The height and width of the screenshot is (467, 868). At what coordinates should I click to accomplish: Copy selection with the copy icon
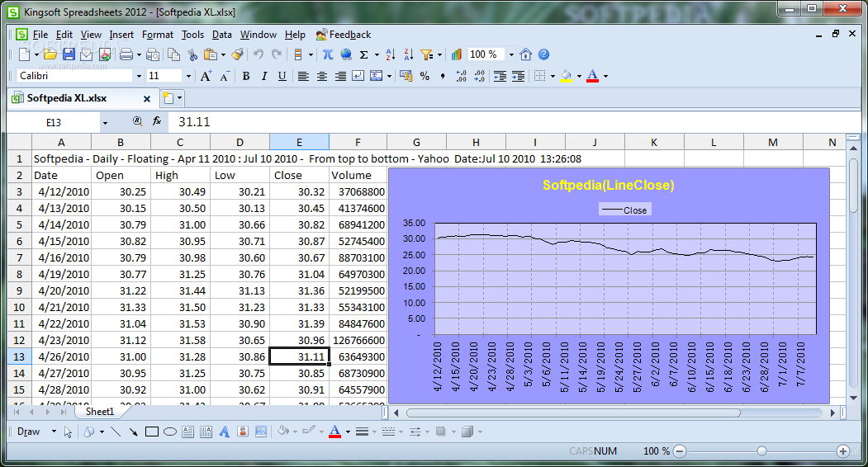coord(173,54)
